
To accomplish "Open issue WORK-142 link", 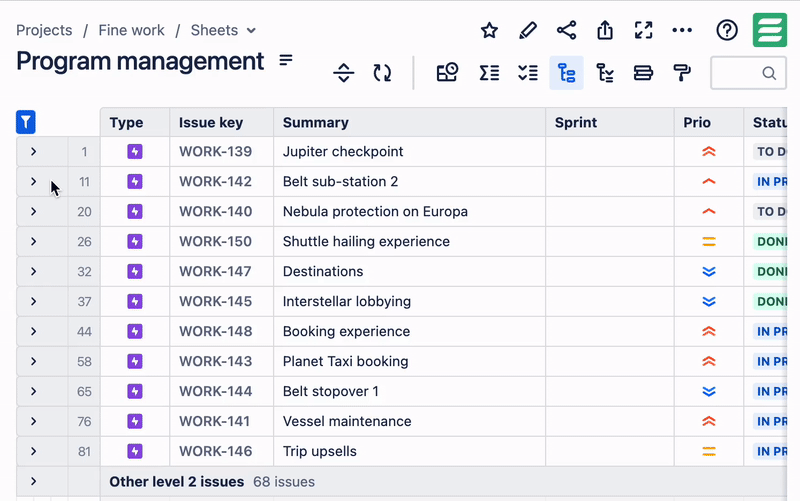I will coord(215,182).
